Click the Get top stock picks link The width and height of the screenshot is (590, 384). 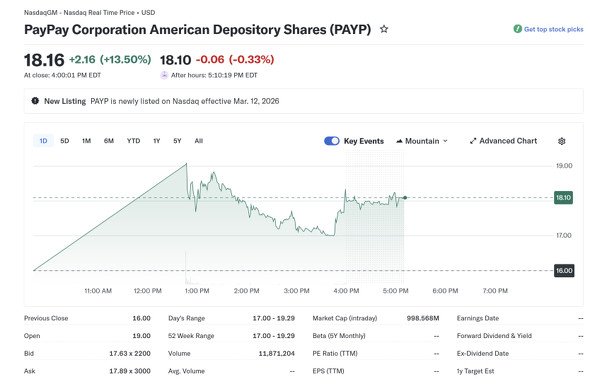point(554,29)
